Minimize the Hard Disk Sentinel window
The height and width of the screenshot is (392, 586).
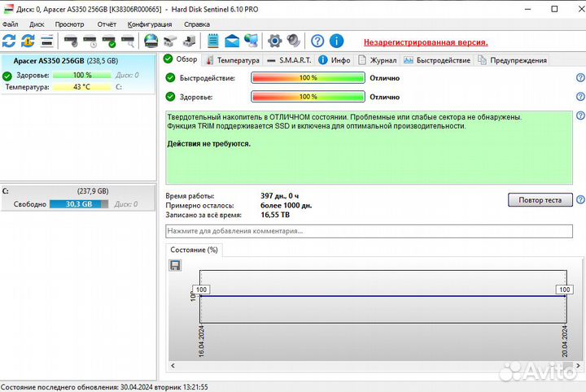tap(527, 9)
